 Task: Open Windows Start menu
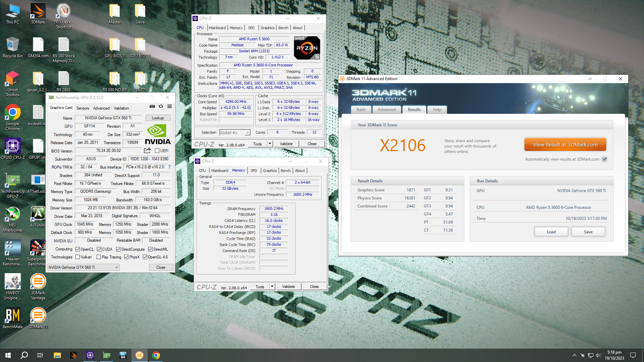tap(8, 355)
